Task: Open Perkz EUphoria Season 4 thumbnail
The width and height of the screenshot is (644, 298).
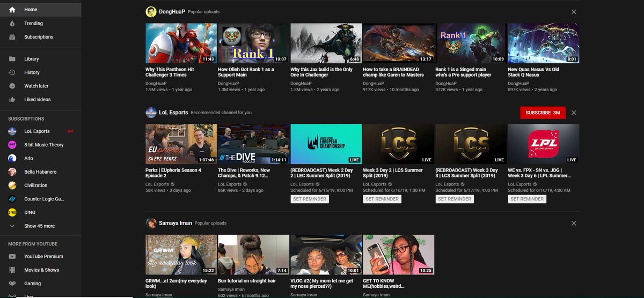Action: point(181,144)
